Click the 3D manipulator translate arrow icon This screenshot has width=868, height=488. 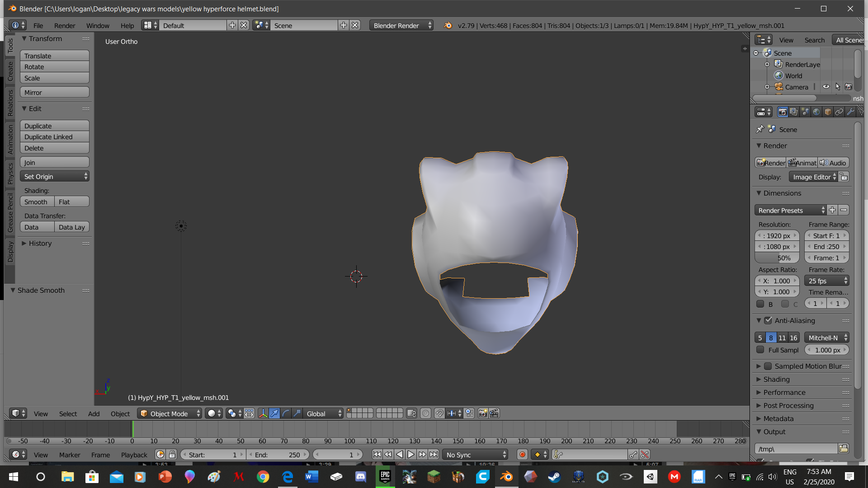click(274, 413)
